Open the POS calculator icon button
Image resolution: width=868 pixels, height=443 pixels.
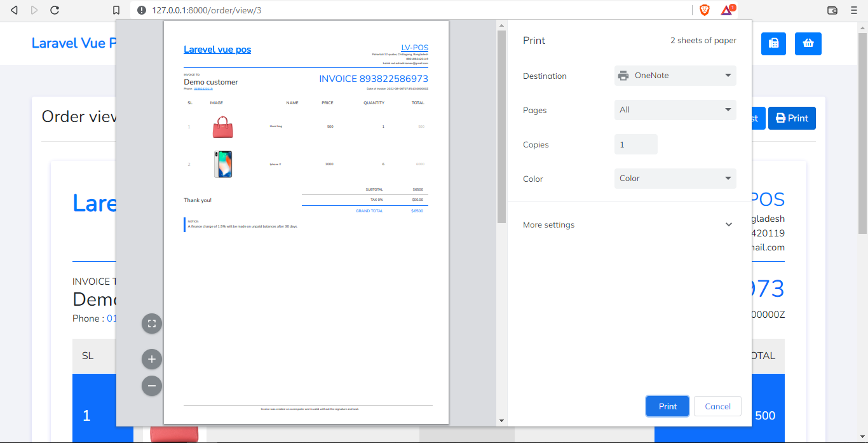(x=773, y=43)
